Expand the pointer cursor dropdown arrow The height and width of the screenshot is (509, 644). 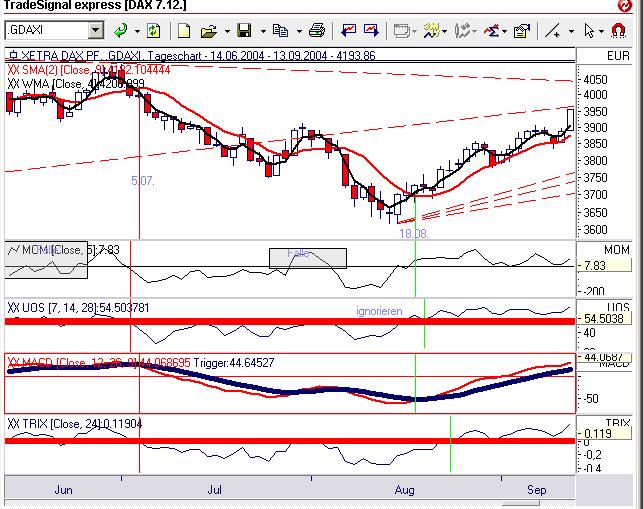[x=601, y=31]
